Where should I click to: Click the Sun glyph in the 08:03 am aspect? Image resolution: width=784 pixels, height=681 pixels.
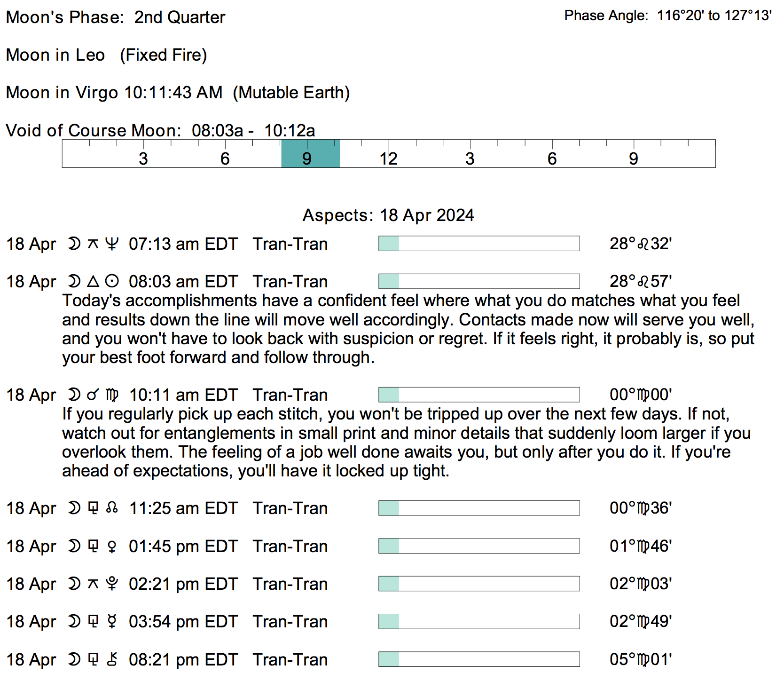(x=112, y=281)
